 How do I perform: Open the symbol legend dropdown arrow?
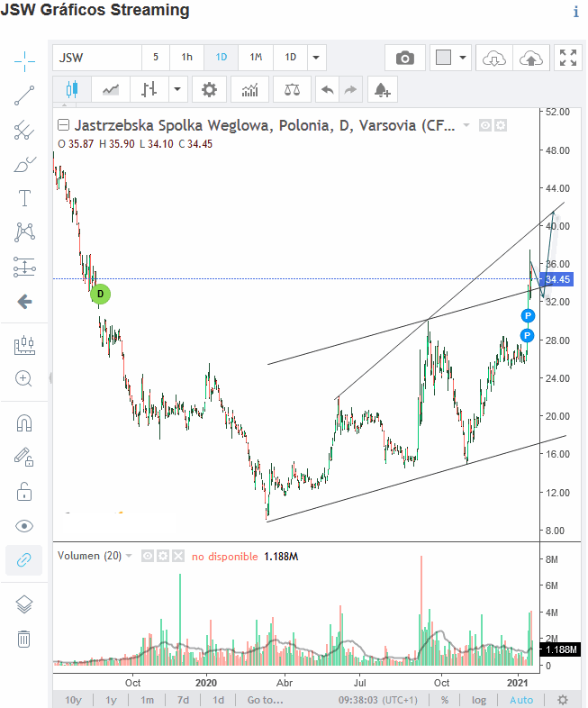tap(466, 125)
